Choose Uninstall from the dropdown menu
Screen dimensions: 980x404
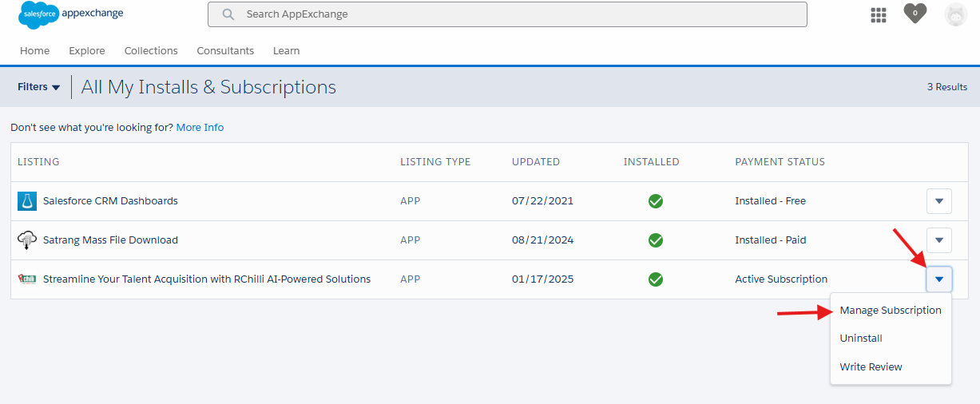click(861, 339)
